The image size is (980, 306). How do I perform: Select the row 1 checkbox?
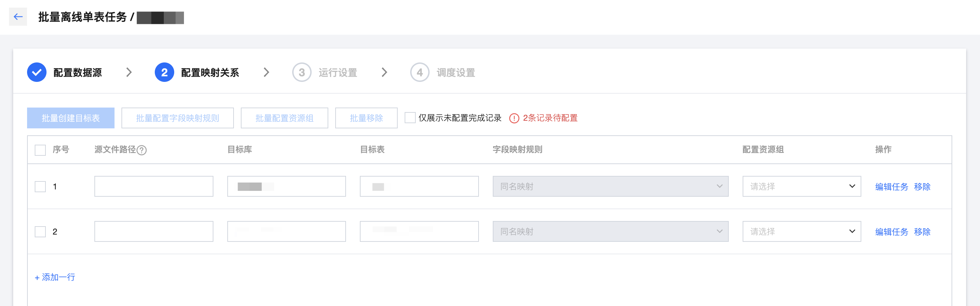pyautogui.click(x=40, y=187)
